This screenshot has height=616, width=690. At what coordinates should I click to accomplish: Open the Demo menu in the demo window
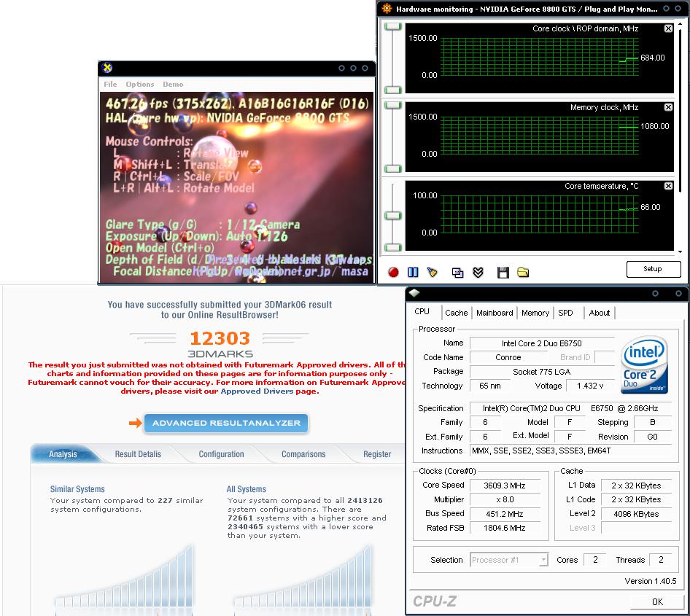[173, 84]
